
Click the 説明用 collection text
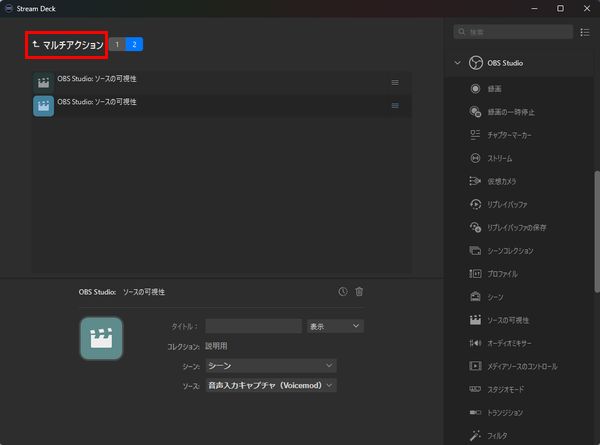(x=216, y=346)
